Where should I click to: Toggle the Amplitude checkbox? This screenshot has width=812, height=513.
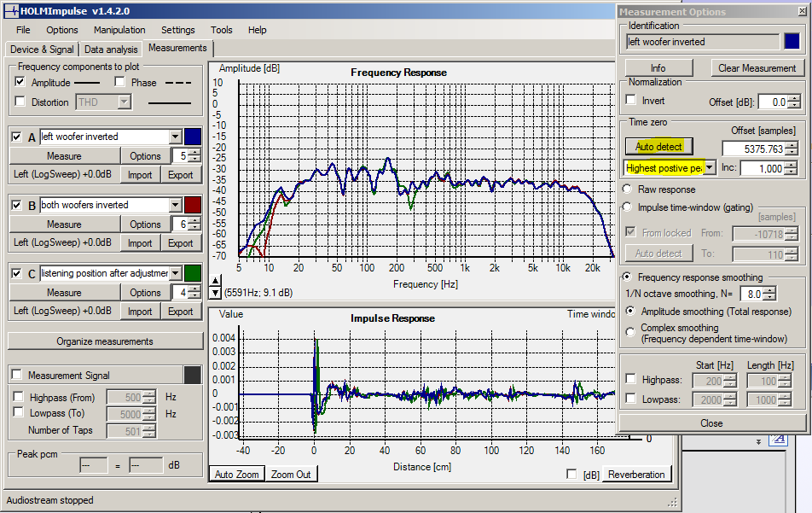20,82
